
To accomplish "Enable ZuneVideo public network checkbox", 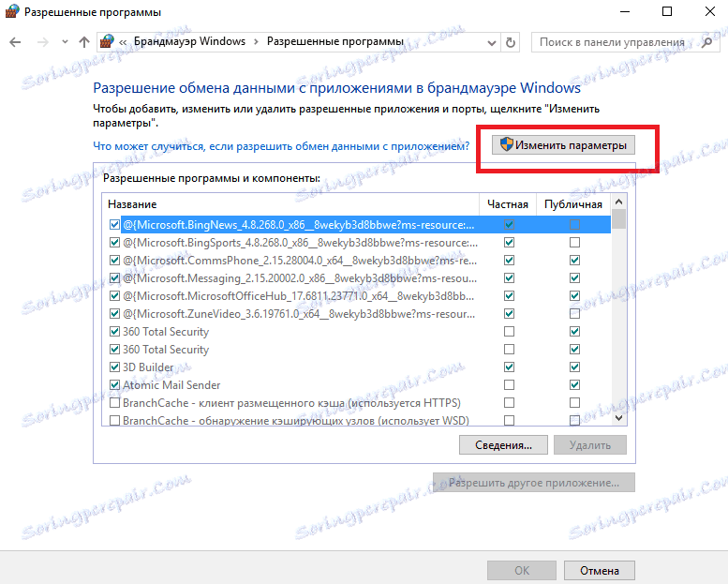I will pos(574,314).
